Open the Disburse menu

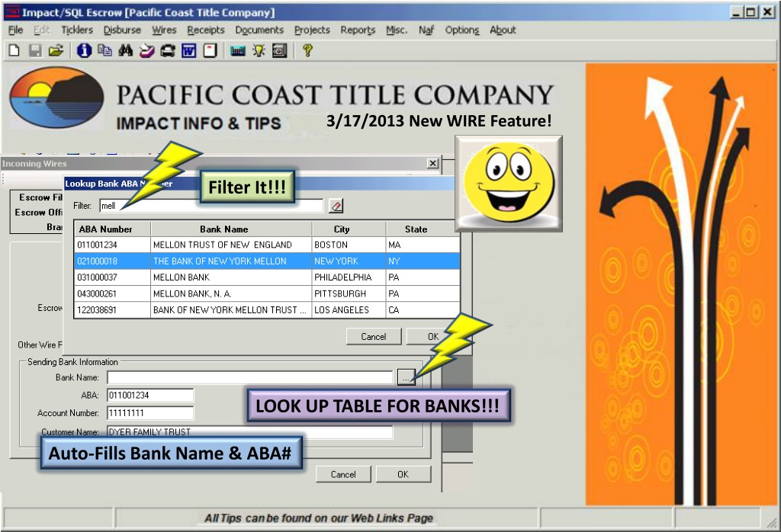tap(122, 30)
